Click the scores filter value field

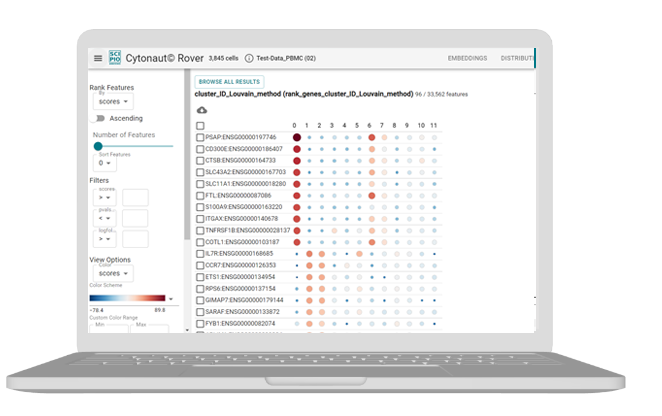pos(135,198)
